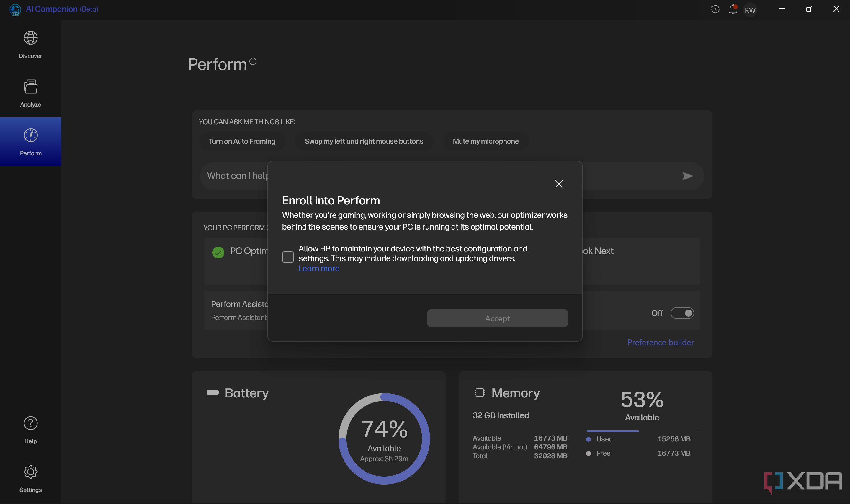Click the 15256 MB used value
This screenshot has height=504, width=850.
[674, 439]
